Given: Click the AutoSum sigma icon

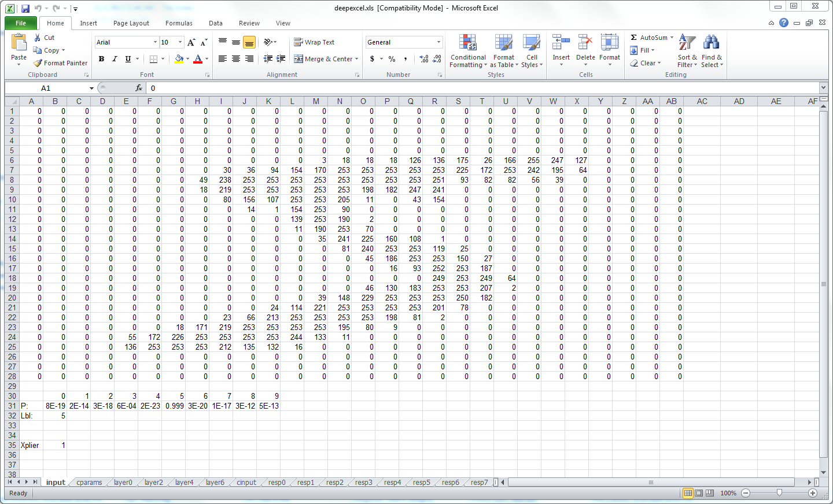Looking at the screenshot, I should tap(634, 38).
